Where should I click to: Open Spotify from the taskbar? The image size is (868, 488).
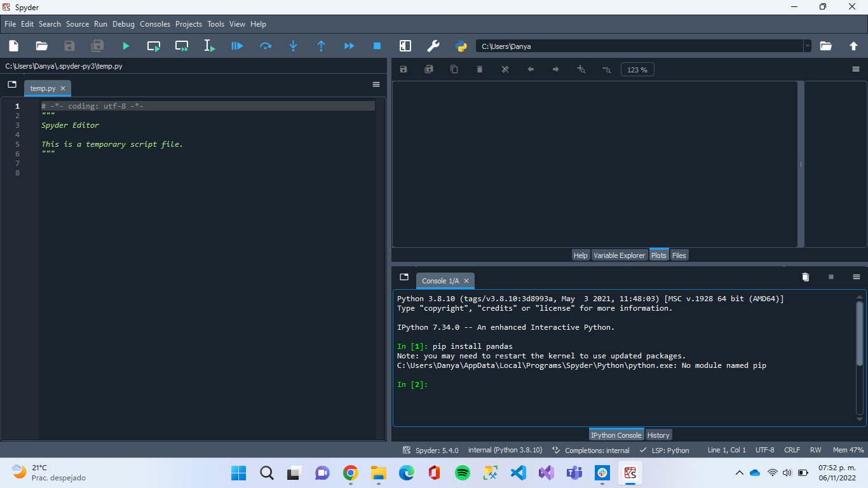point(463,473)
